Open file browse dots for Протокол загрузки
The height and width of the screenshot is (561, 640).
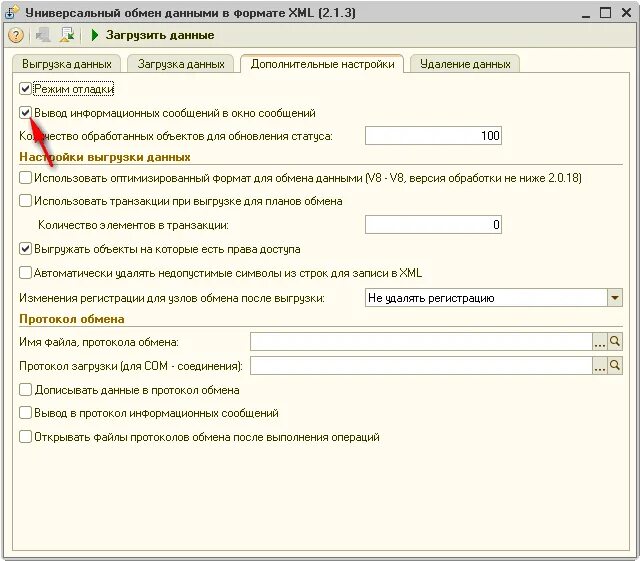[x=599, y=365]
